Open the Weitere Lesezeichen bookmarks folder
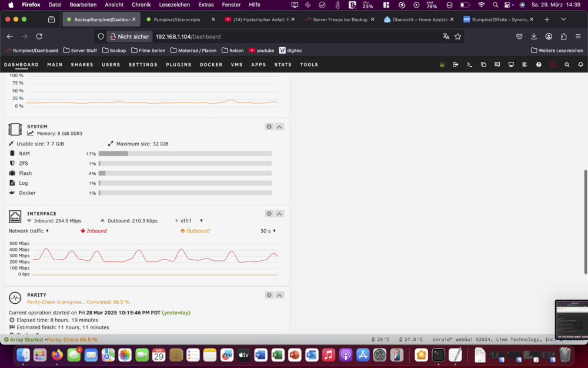The width and height of the screenshot is (588, 368). tap(557, 50)
